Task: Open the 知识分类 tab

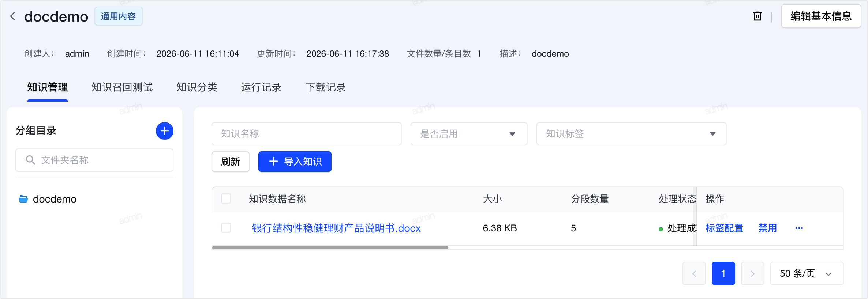Action: (197, 87)
